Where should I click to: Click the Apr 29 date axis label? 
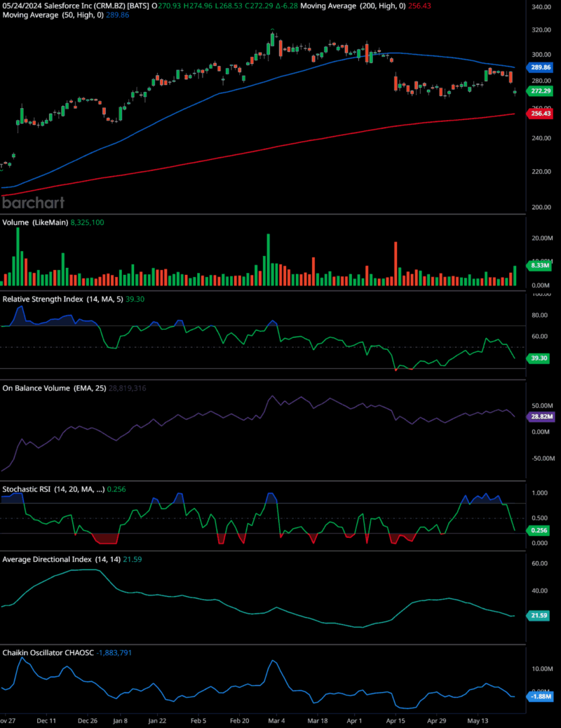click(437, 721)
